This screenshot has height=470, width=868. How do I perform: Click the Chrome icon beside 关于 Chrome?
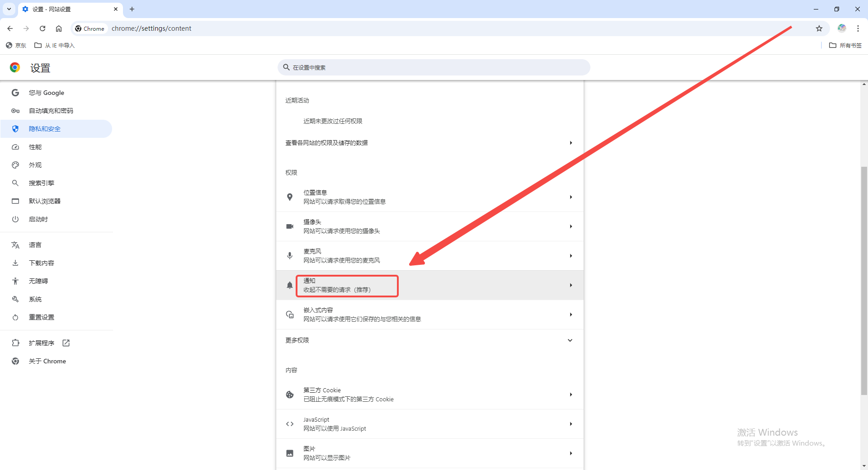[x=15, y=361]
